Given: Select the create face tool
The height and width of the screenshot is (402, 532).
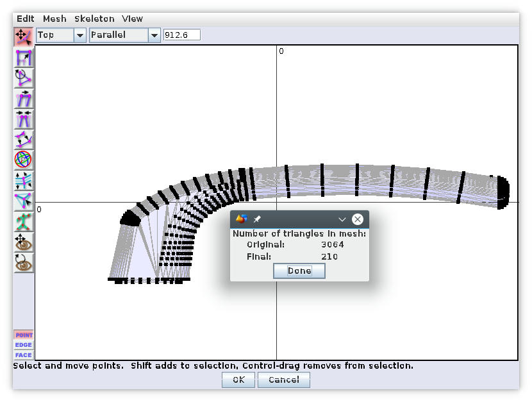Looking at the screenshot, I should tap(24, 201).
